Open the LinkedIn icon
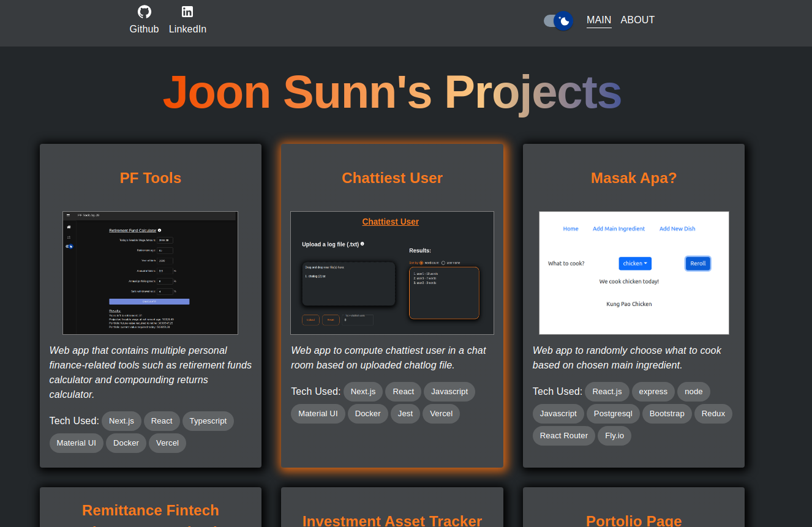The height and width of the screenshot is (527, 812). [187, 11]
